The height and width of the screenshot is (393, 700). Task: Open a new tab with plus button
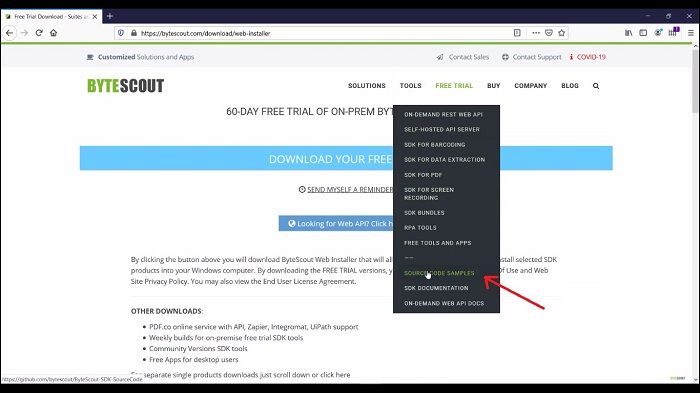[x=110, y=17]
